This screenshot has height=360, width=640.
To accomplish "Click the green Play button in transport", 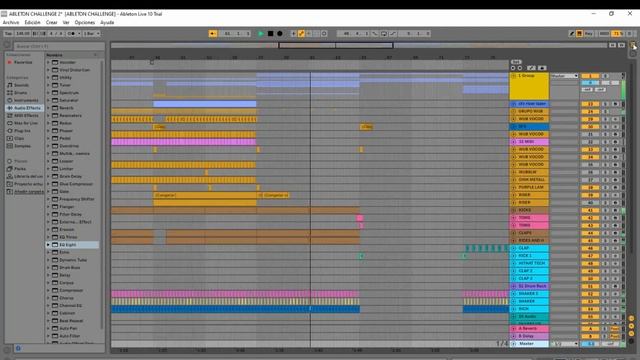I will click(261, 33).
